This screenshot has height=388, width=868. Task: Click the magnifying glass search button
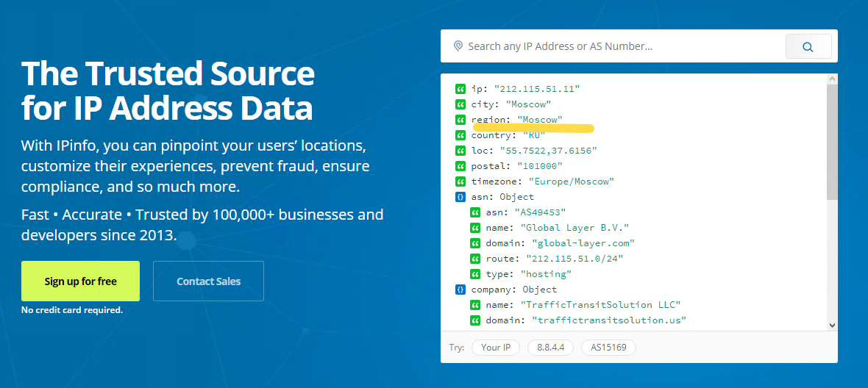click(x=808, y=46)
